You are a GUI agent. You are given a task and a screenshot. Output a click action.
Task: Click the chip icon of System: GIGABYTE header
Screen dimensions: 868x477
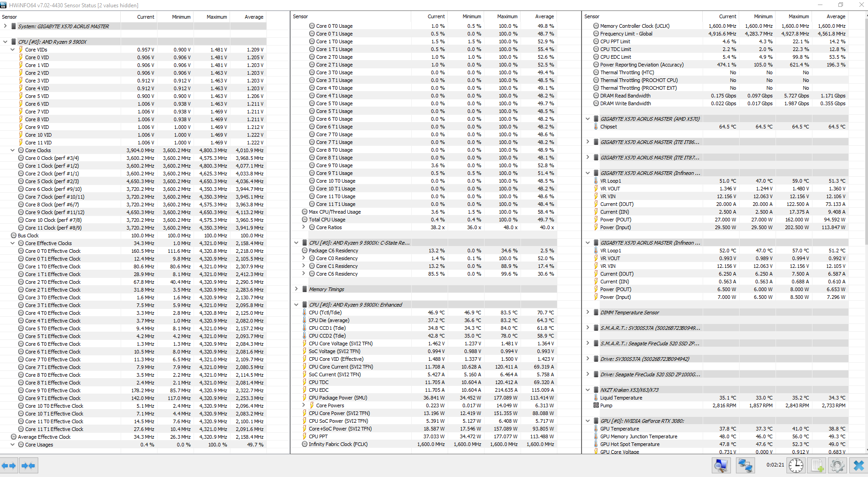point(14,26)
